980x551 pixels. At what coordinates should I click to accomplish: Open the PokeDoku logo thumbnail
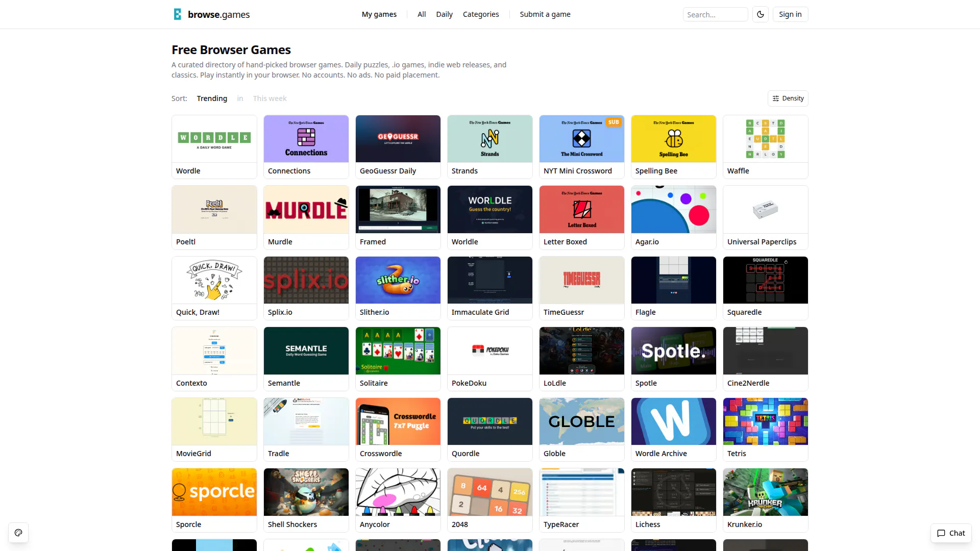coord(490,351)
